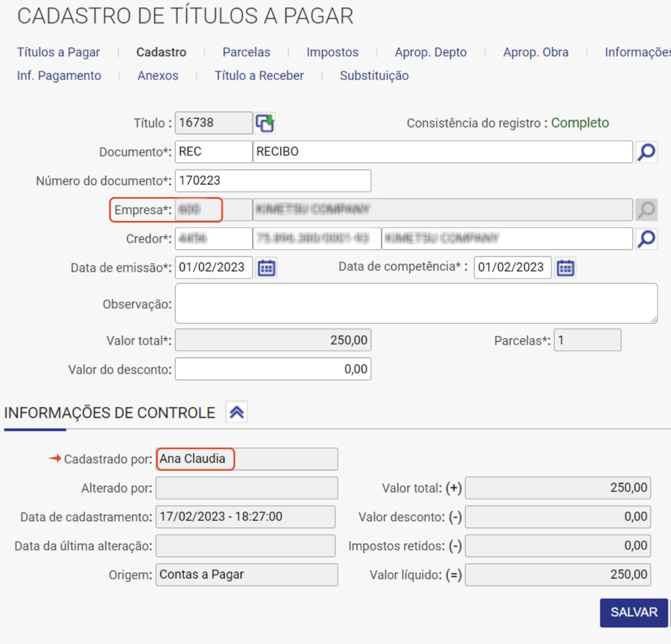Click into the Observação text area

416,303
